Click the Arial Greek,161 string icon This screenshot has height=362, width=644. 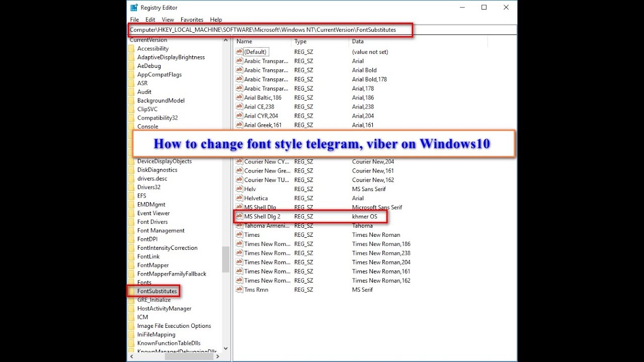click(239, 125)
